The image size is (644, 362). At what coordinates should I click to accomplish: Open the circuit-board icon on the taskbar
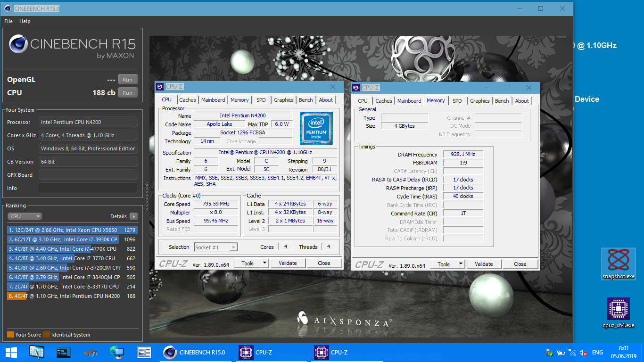click(37, 352)
